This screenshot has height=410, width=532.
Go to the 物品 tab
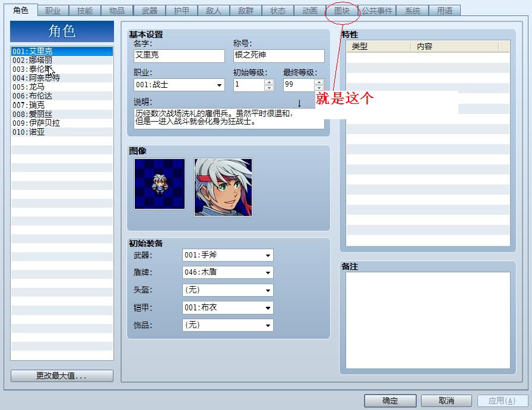pos(117,11)
